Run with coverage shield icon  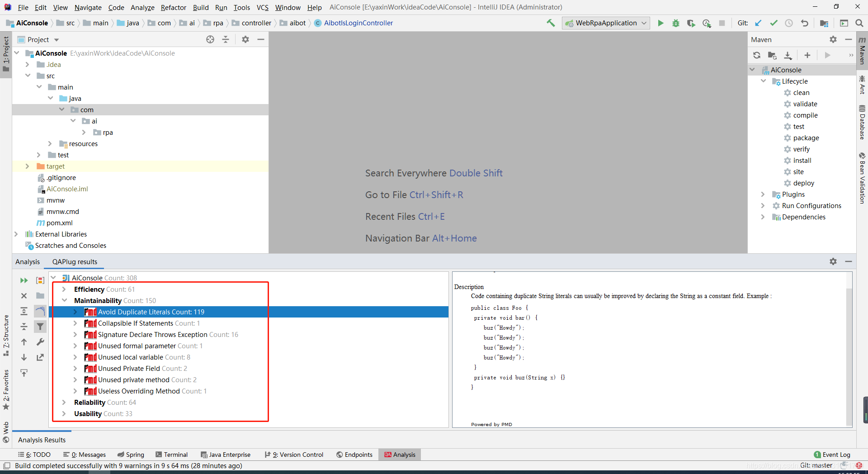click(691, 23)
